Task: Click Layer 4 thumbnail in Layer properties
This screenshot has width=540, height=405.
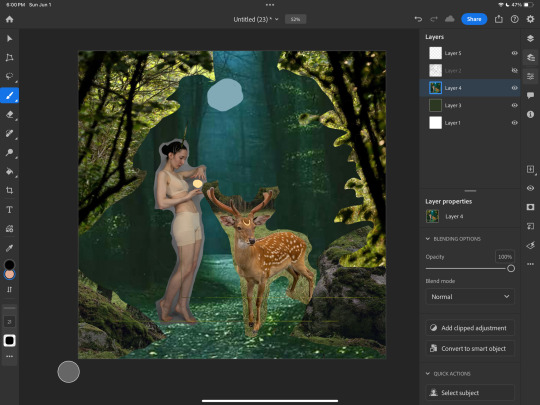Action: pos(433,216)
